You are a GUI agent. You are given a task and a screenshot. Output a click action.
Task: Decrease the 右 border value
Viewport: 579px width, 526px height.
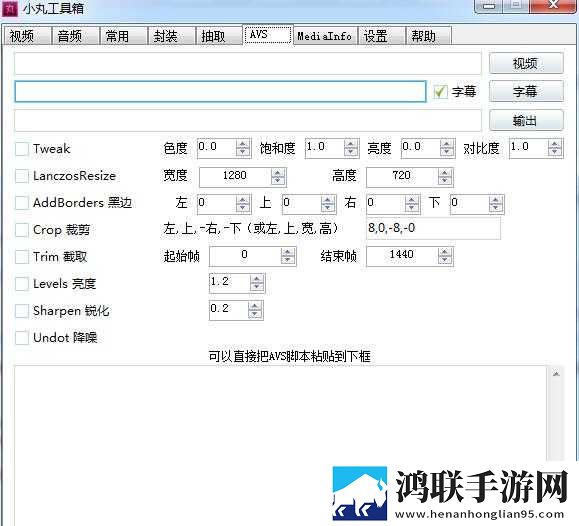pos(411,208)
